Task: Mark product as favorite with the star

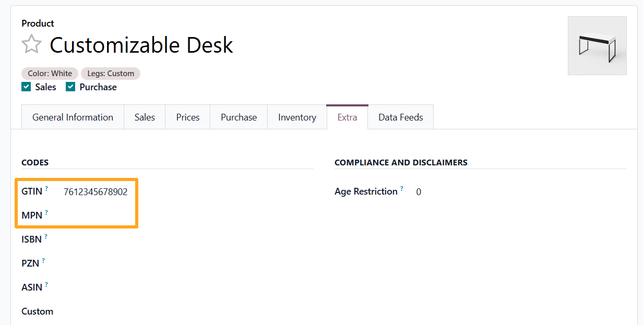Action: click(x=31, y=44)
